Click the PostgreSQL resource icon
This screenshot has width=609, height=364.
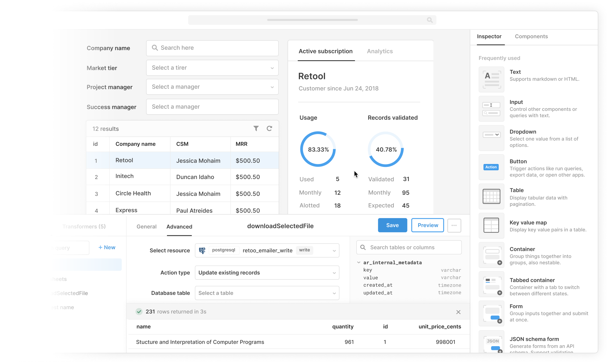tap(202, 250)
